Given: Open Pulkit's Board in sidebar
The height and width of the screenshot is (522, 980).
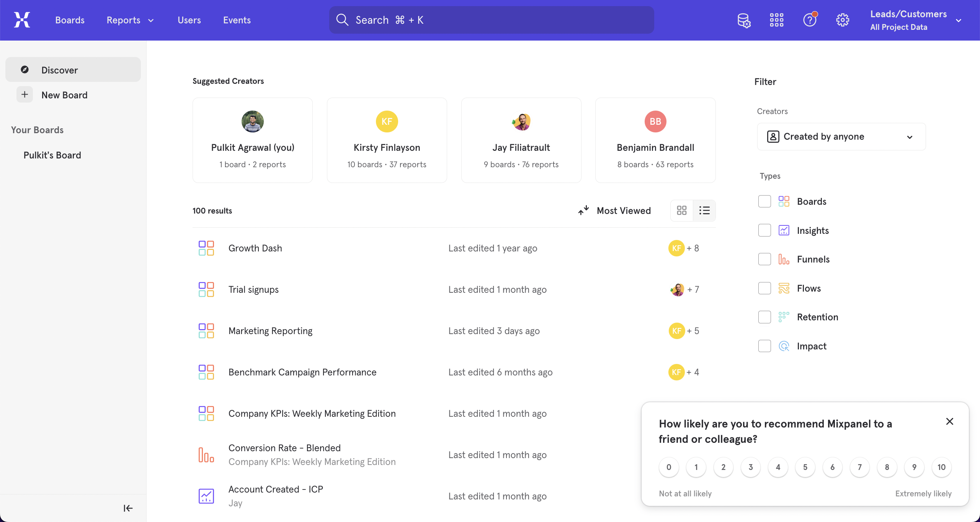Looking at the screenshot, I should click(x=52, y=155).
